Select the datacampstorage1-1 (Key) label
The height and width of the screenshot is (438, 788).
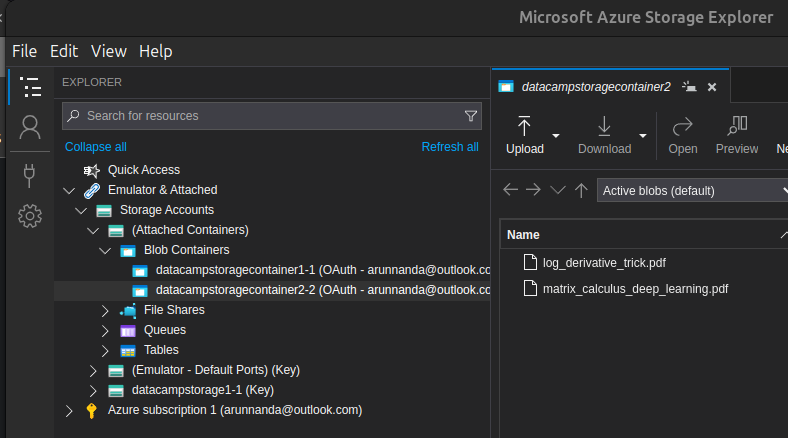pos(203,390)
